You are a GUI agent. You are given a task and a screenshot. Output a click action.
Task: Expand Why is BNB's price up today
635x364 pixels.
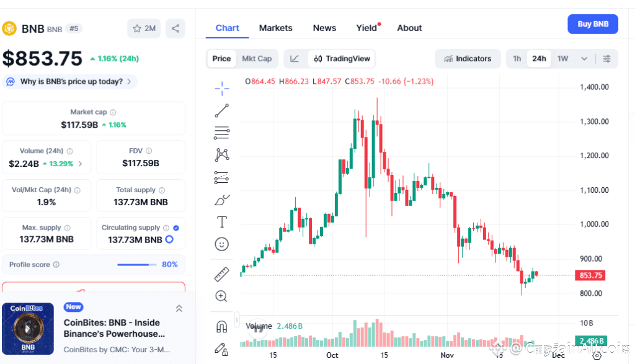coord(70,81)
